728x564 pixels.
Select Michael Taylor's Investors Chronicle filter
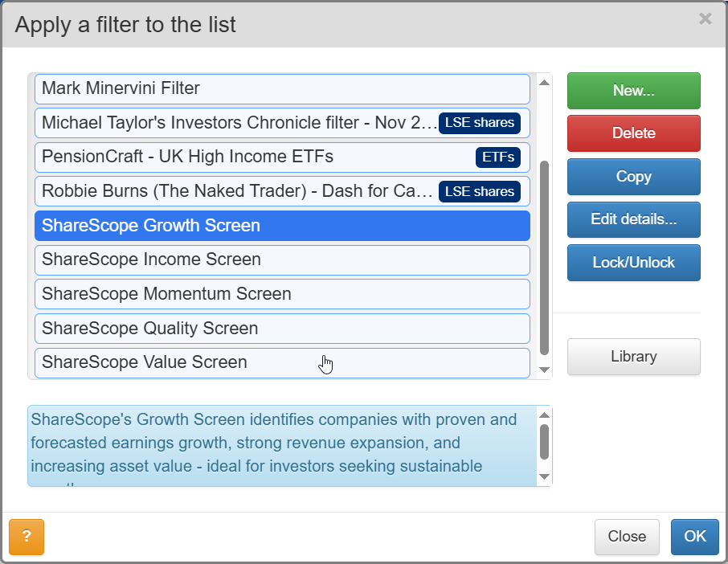point(282,123)
